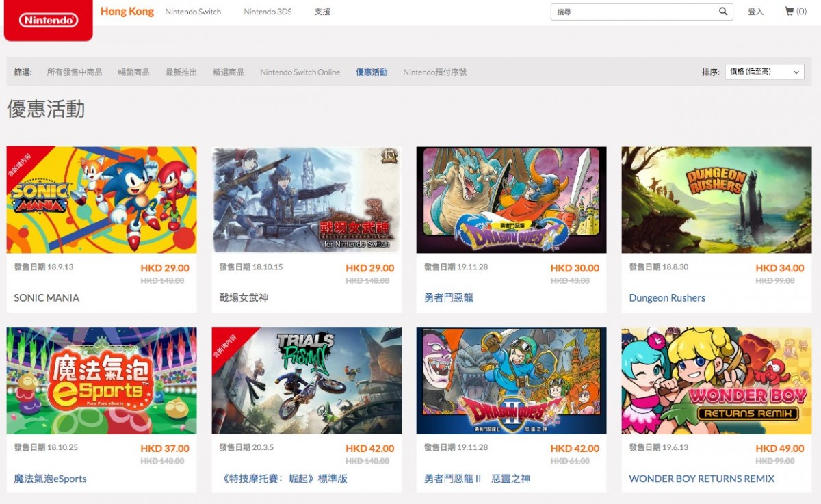
Task: Click the Hong Kong region link
Action: click(x=127, y=12)
